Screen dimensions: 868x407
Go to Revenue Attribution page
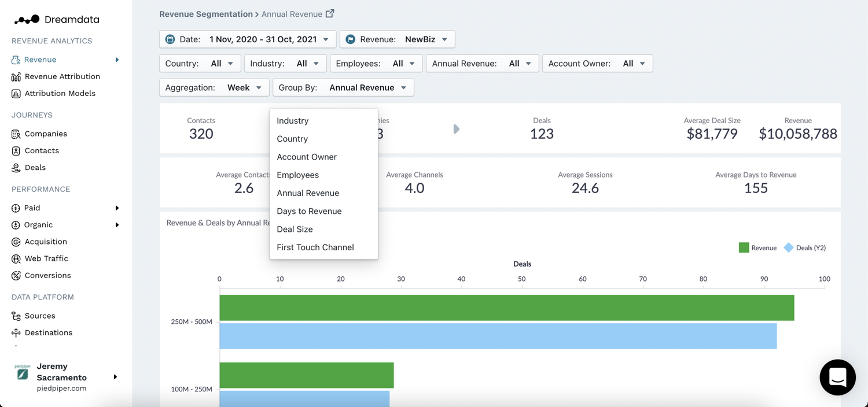click(x=62, y=76)
